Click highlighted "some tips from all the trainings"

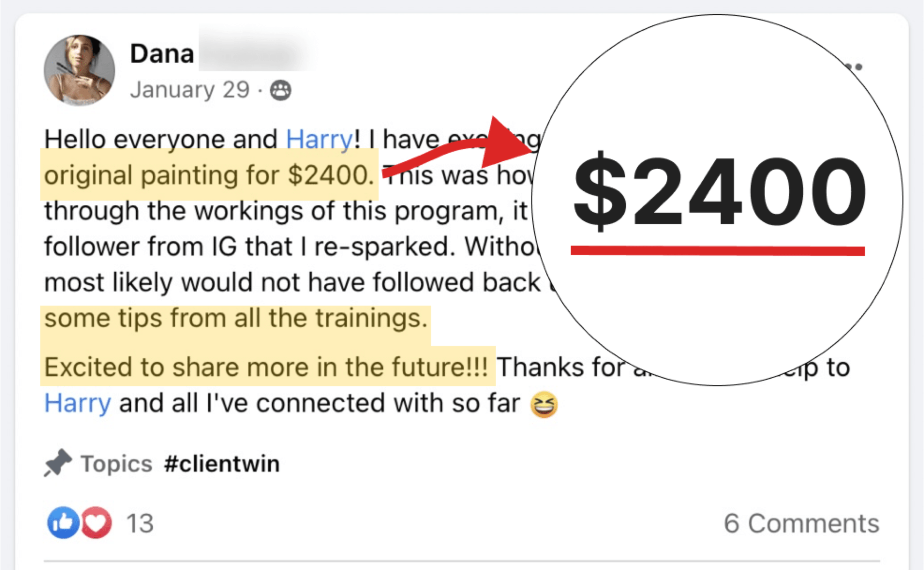[x=236, y=318]
